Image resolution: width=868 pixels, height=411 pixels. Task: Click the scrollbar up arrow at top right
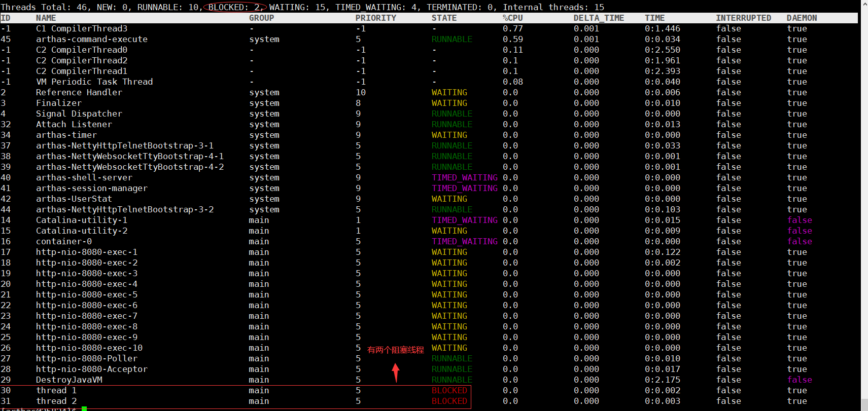click(864, 4)
